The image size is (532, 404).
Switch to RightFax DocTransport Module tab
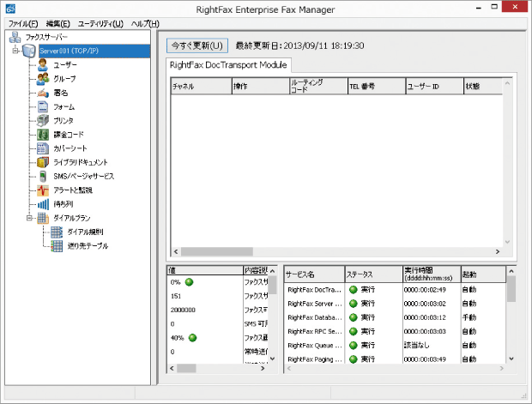(228, 65)
